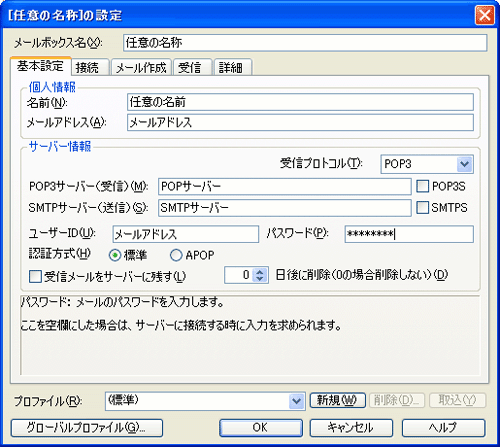Click the OK button

261,428
